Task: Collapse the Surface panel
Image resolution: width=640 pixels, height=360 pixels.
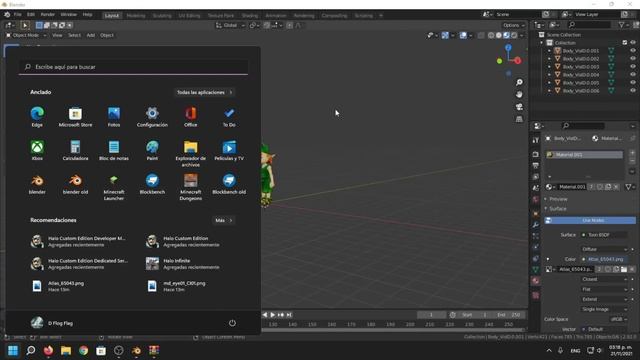Action: click(558, 209)
